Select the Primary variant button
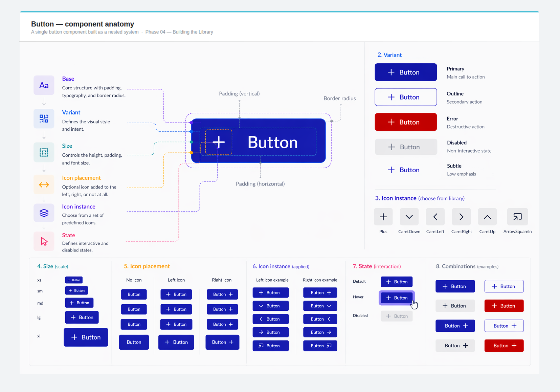560x392 pixels. pyautogui.click(x=405, y=72)
